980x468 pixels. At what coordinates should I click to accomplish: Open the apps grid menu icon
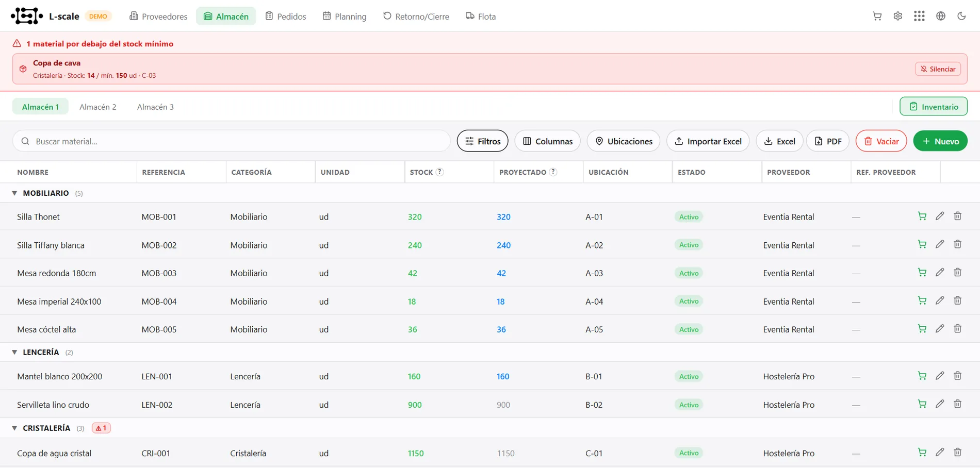coord(919,16)
